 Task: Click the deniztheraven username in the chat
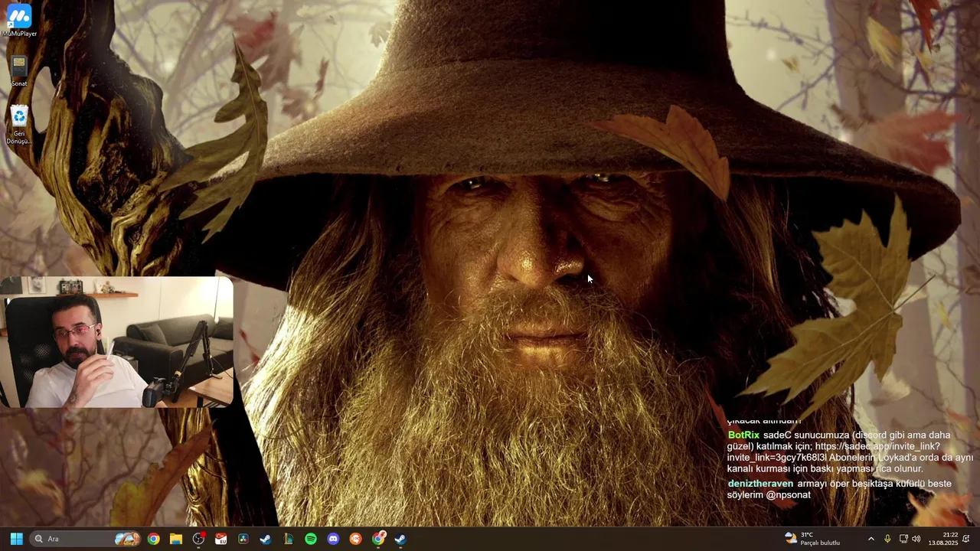[760, 484]
